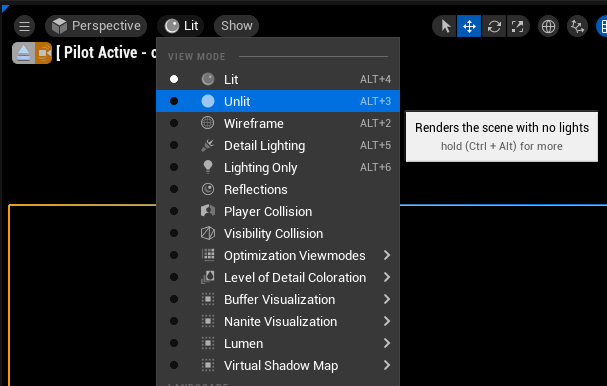Select the Lit radio button
This screenshot has height=386, width=607.
point(174,79)
